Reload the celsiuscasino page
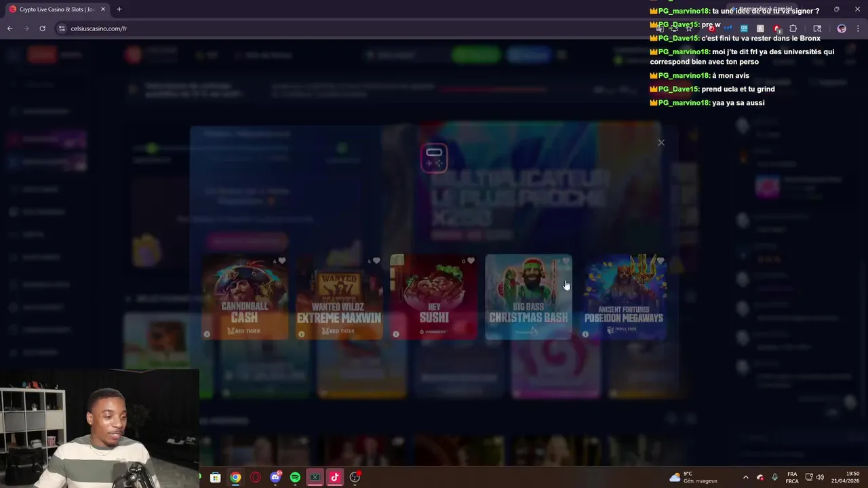Image resolution: width=868 pixels, height=488 pixels. [42, 28]
